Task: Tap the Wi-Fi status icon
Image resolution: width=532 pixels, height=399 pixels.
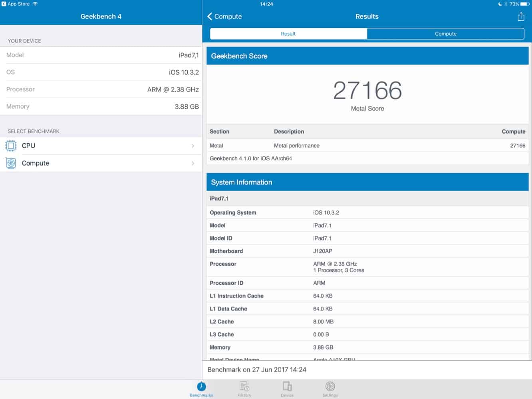Action: coord(35,4)
